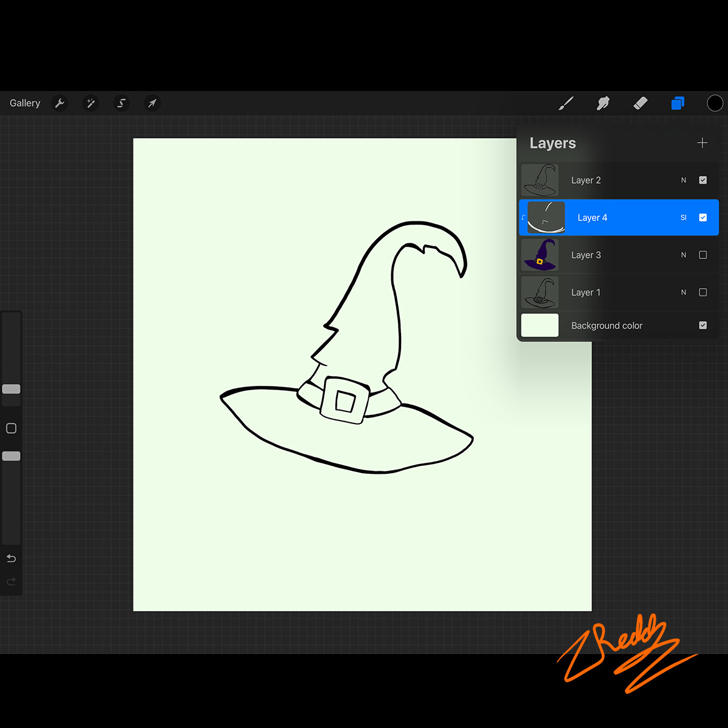728x728 pixels.
Task: Select Layer 3 purple hat thumbnail
Action: pyautogui.click(x=540, y=255)
